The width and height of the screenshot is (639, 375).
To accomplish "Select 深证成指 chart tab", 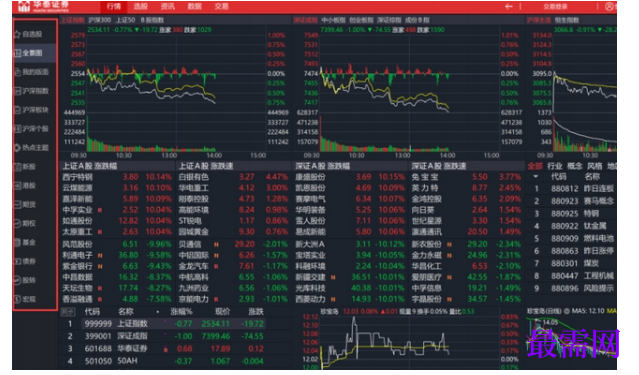I will point(305,20).
